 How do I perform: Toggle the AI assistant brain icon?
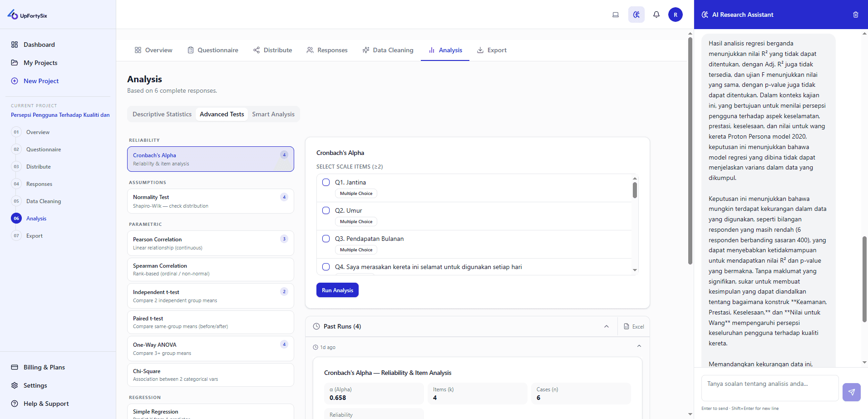coord(636,15)
